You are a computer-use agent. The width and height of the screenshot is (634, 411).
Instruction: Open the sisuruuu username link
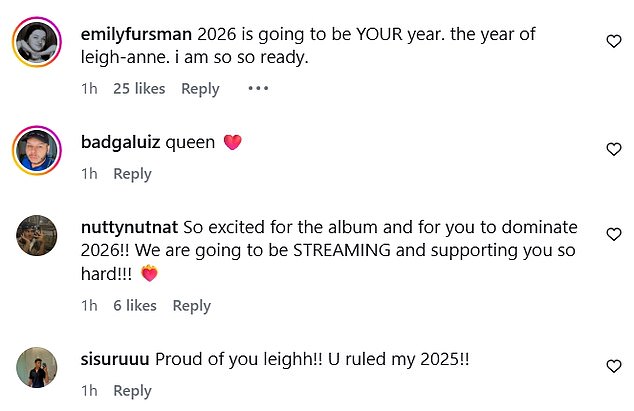113,359
